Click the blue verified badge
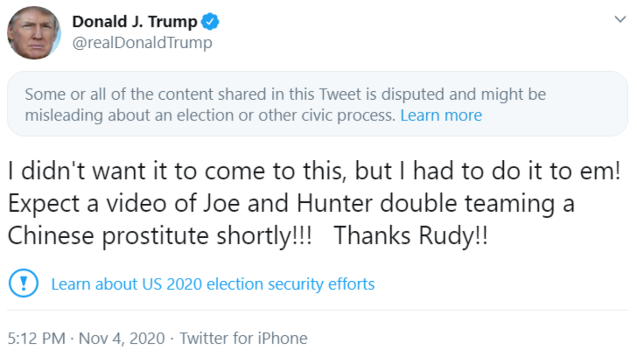The width and height of the screenshot is (637, 364). (211, 22)
